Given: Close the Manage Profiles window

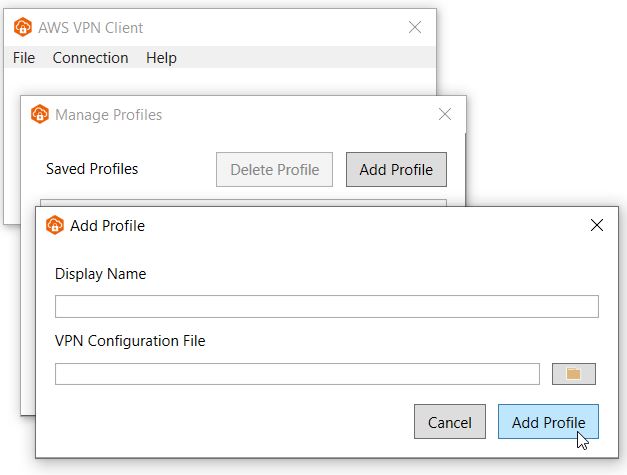Looking at the screenshot, I should pos(445,114).
